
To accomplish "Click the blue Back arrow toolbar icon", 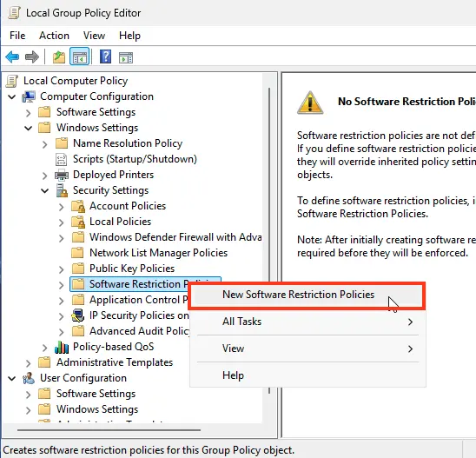I will pos(12,56).
